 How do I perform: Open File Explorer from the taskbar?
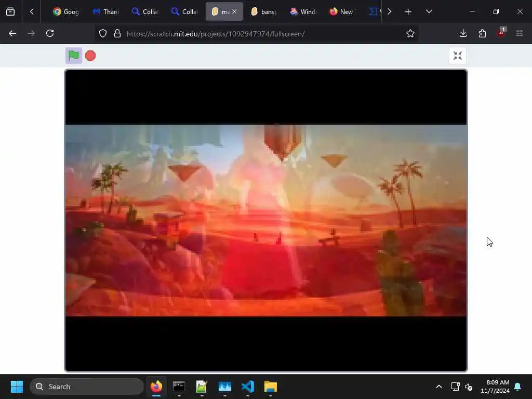pos(271,387)
